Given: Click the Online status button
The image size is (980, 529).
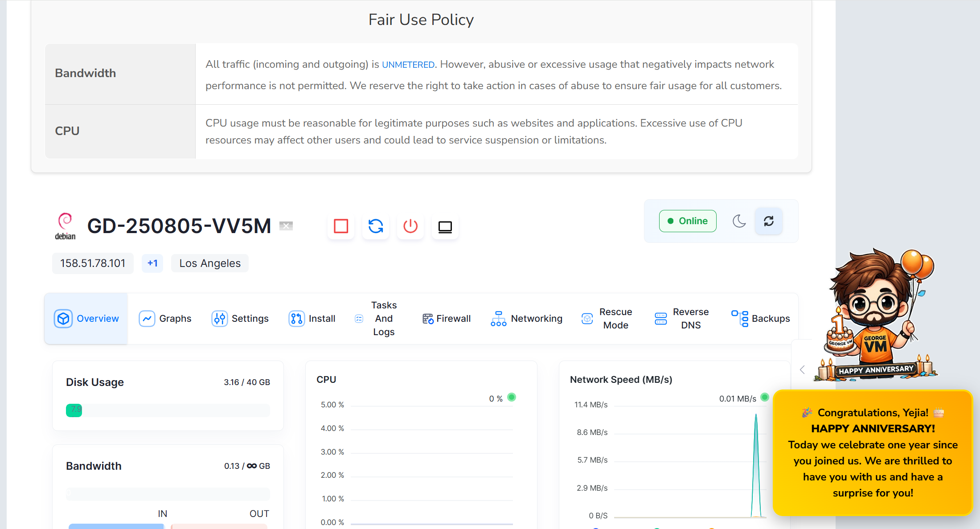Looking at the screenshot, I should (x=688, y=221).
